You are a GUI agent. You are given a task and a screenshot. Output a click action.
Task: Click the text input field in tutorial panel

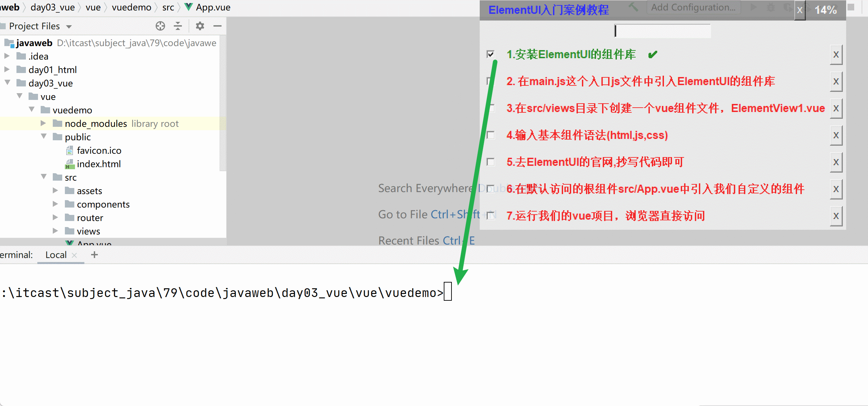[663, 31]
